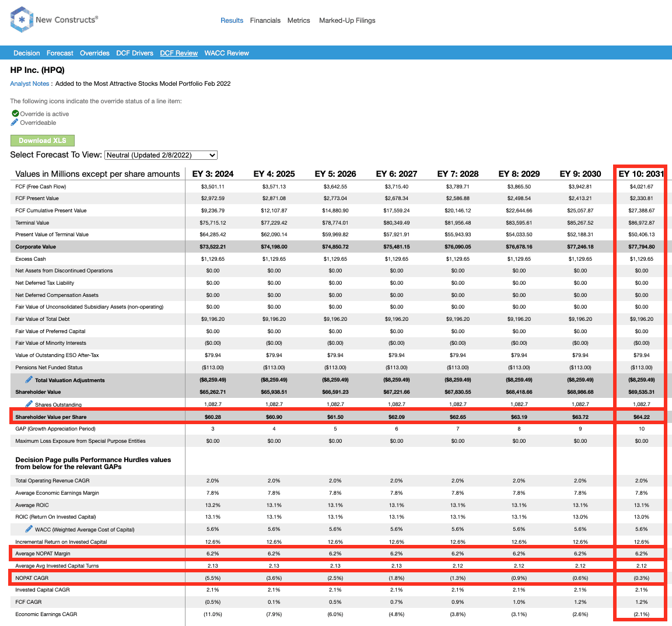Click the $77,794.80 Corporate Value for 2031
Screen dimensions: 672x626
[x=642, y=247]
